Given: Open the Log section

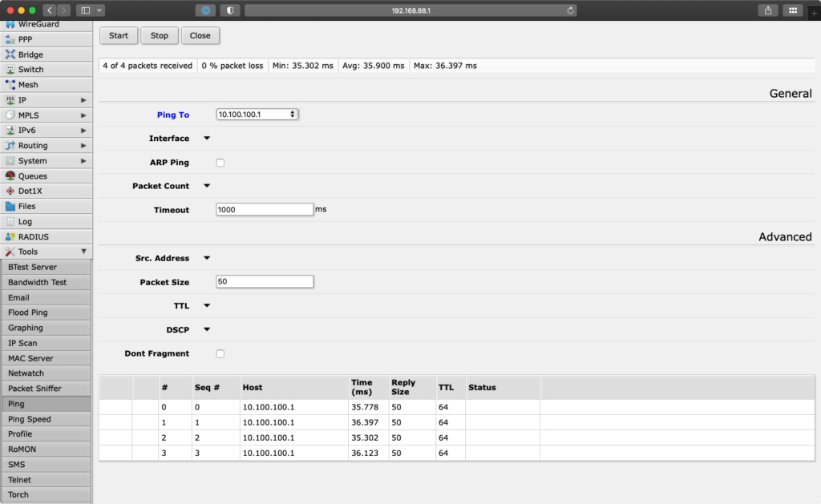Looking at the screenshot, I should pyautogui.click(x=26, y=221).
